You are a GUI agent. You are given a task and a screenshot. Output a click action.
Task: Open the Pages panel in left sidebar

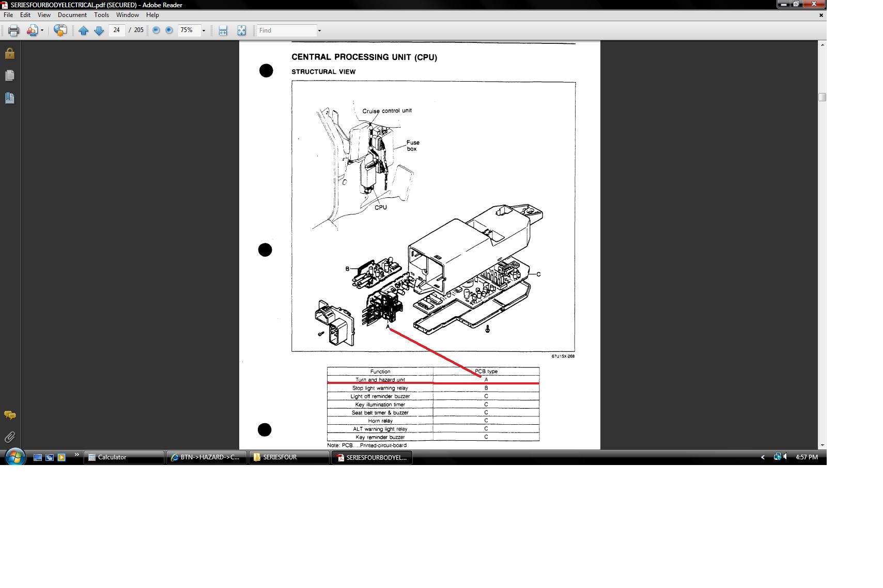pos(10,75)
